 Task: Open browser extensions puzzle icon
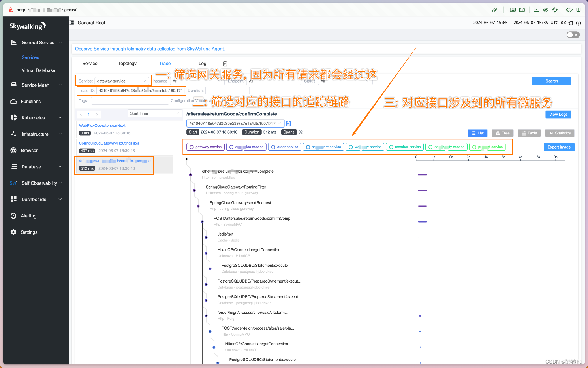click(569, 10)
